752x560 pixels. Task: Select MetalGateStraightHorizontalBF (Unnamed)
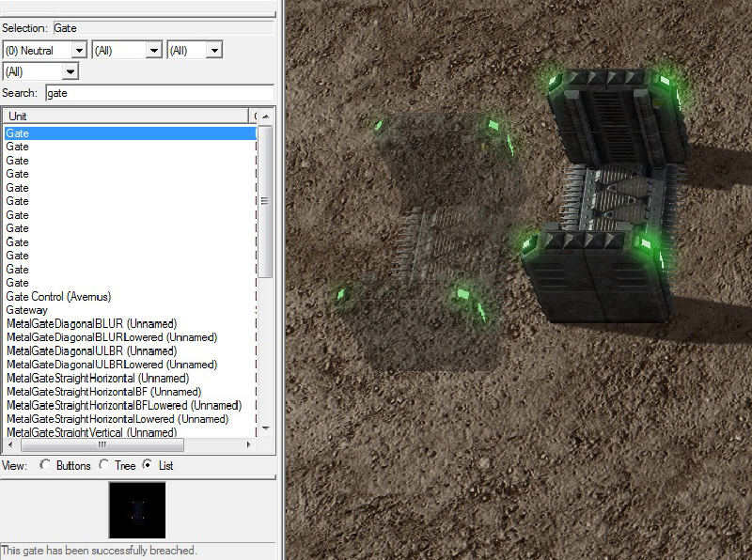(x=104, y=392)
